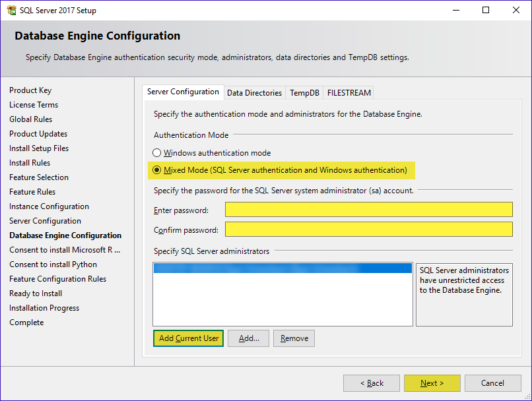
Task: Select Windows authentication mode radio button
Action: [156, 153]
